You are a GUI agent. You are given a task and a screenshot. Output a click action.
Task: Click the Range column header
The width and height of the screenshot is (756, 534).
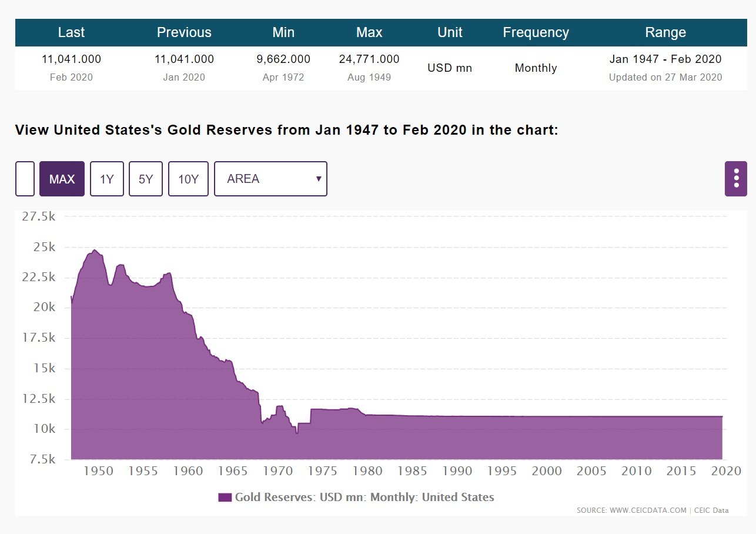[x=665, y=32]
